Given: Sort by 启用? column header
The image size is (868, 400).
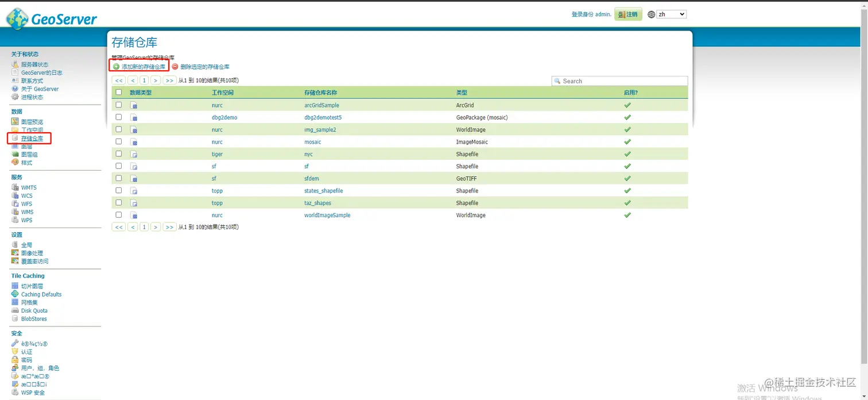Looking at the screenshot, I should tap(630, 93).
